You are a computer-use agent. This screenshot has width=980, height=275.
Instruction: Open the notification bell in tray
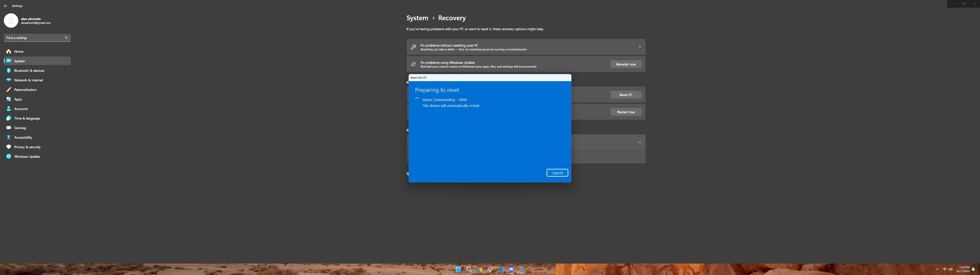[973, 269]
